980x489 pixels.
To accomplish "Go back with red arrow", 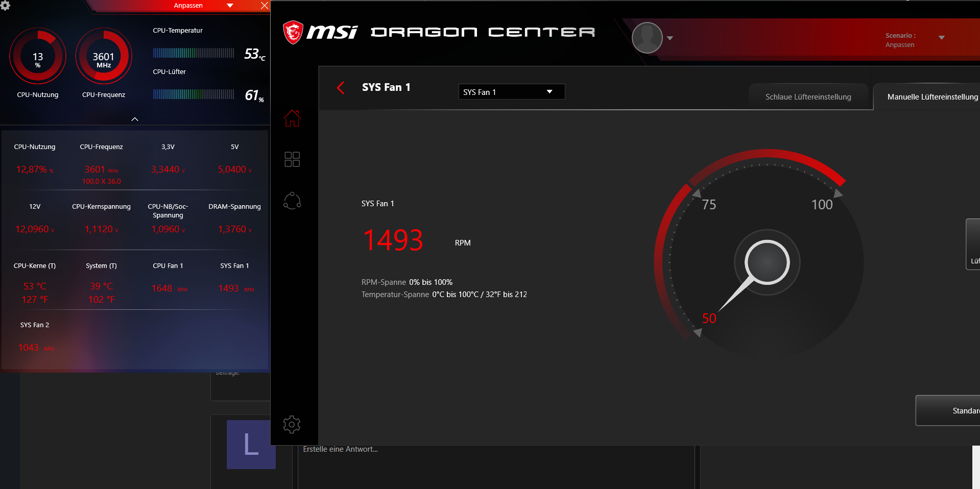I will (x=341, y=88).
